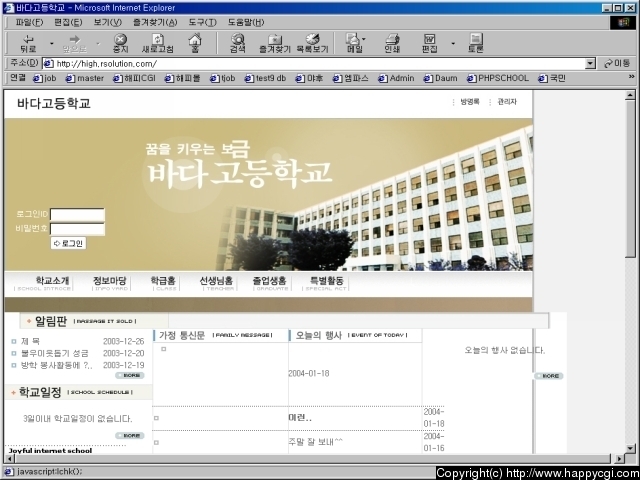
Task: Click the horizontal scrollbar right arrow
Action: [x=619, y=459]
